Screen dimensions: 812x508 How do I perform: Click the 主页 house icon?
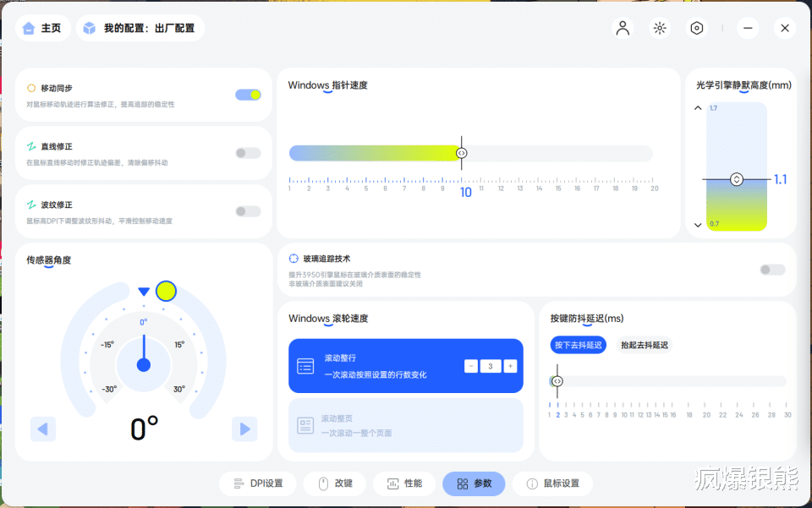pyautogui.click(x=29, y=28)
